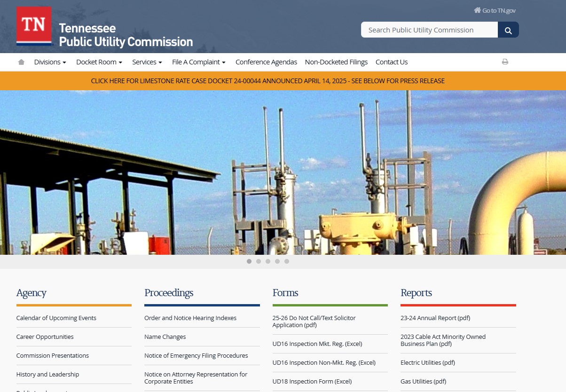The width and height of the screenshot is (566, 392).
Task: Expand the Docket Room dropdown menu
Action: pyautogui.click(x=99, y=62)
